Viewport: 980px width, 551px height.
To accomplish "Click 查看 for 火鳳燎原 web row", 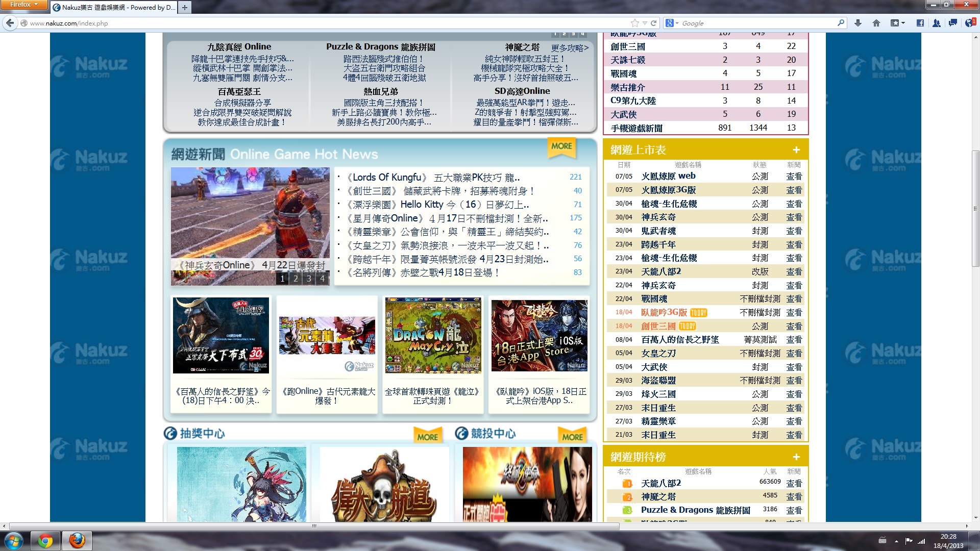I will [x=794, y=177].
